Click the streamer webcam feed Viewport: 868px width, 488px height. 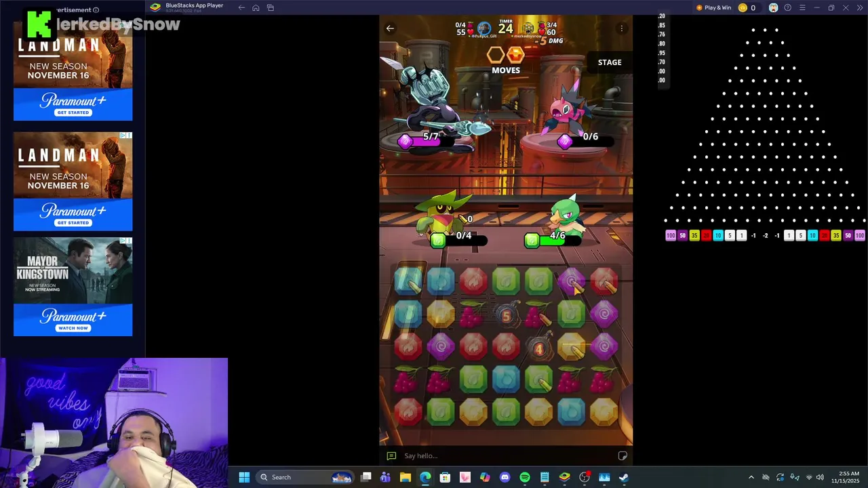point(114,423)
